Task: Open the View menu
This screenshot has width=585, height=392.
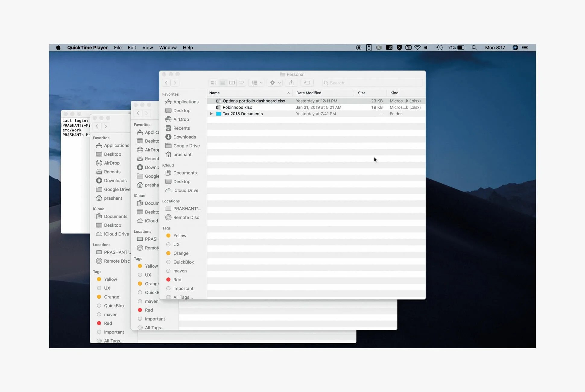Action: coord(147,47)
